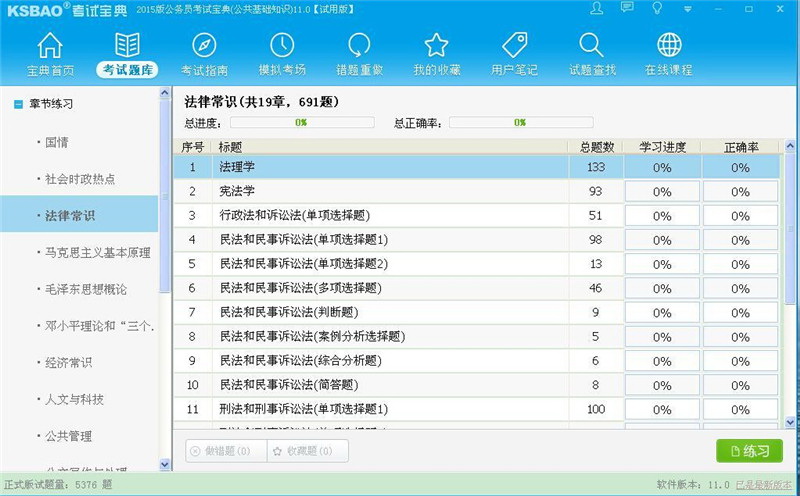
Task: Open 错题重做 redo icon
Action: (359, 54)
